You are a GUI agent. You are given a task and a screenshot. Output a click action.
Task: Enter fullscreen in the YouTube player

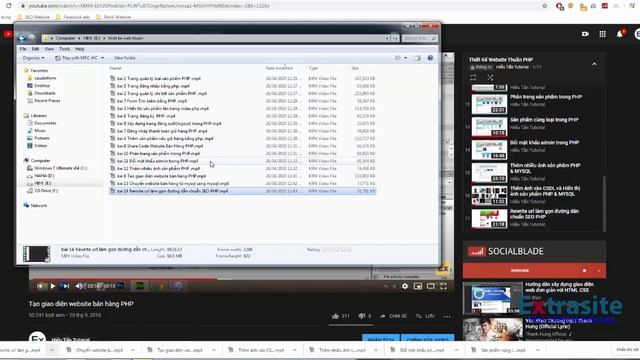pyautogui.click(x=444, y=286)
